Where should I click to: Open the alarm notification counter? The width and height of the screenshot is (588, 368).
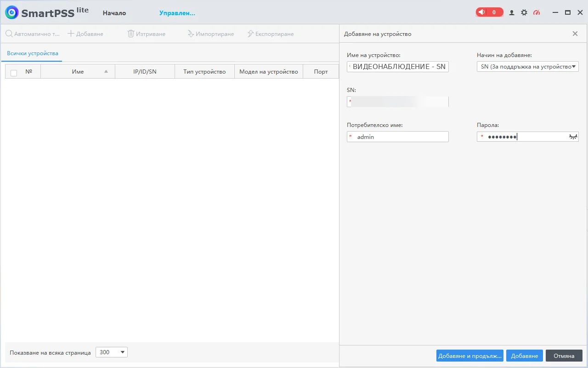[x=489, y=12]
